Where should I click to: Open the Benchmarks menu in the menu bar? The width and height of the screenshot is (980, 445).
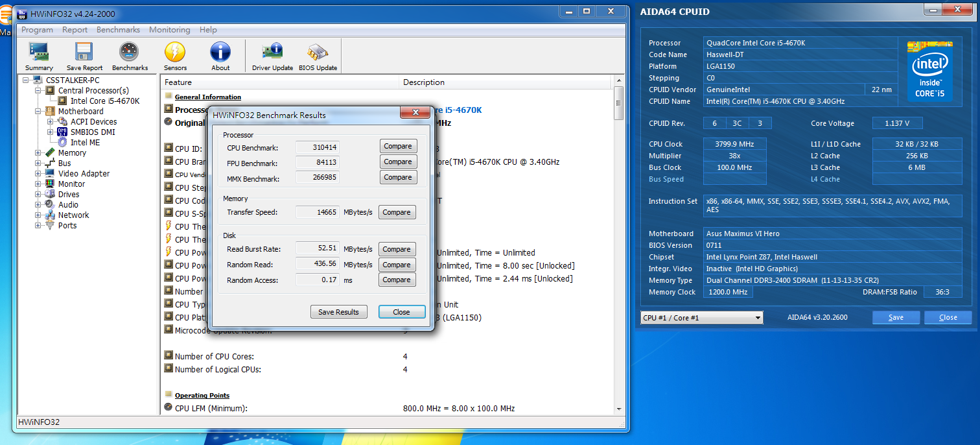click(119, 30)
